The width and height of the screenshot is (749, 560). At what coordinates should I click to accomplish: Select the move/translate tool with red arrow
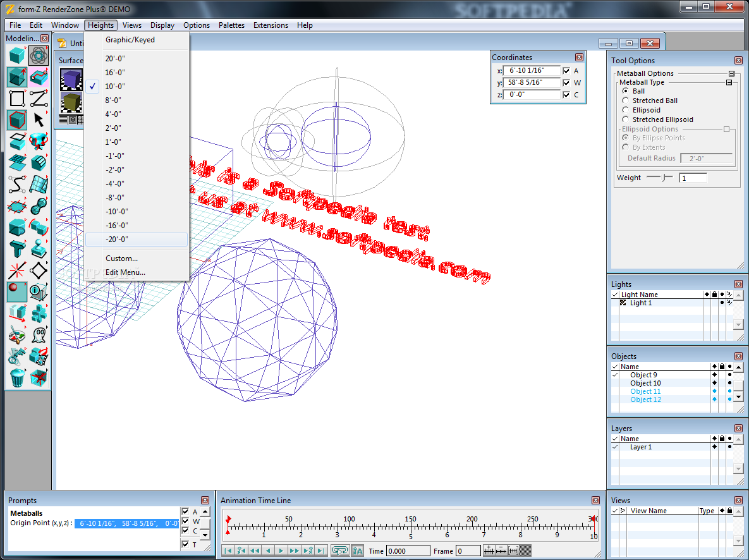(x=17, y=313)
